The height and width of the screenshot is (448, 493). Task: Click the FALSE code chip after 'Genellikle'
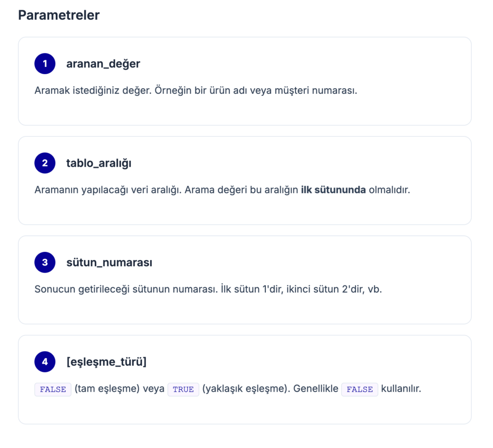[360, 389]
